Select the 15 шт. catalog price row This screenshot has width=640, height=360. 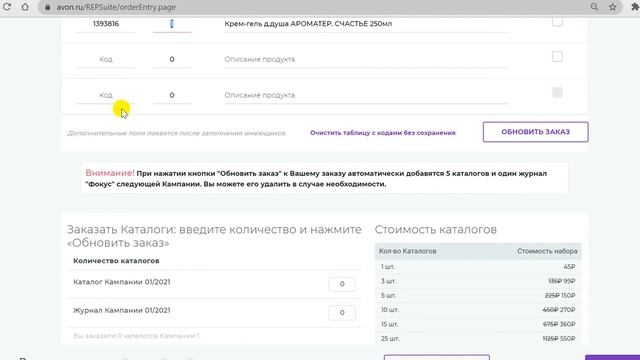click(x=478, y=324)
